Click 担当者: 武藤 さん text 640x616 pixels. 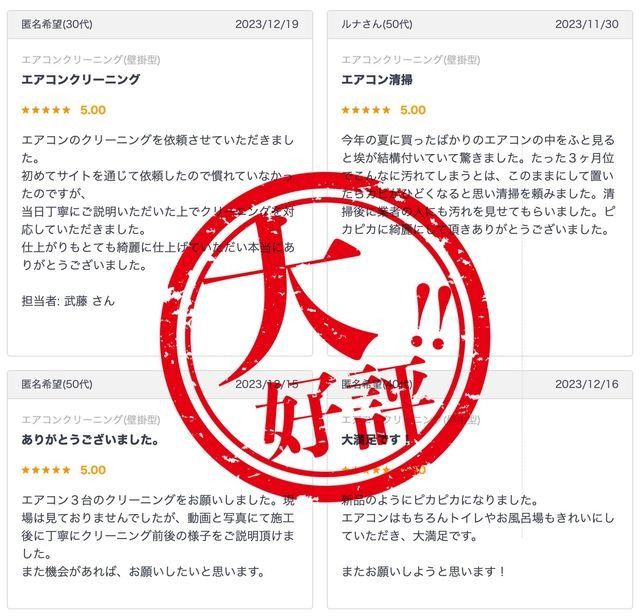[68, 301]
